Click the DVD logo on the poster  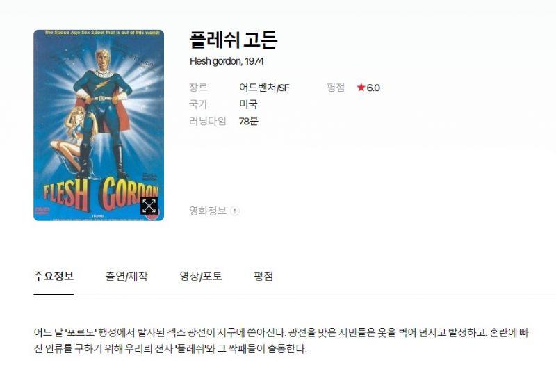tap(42, 211)
